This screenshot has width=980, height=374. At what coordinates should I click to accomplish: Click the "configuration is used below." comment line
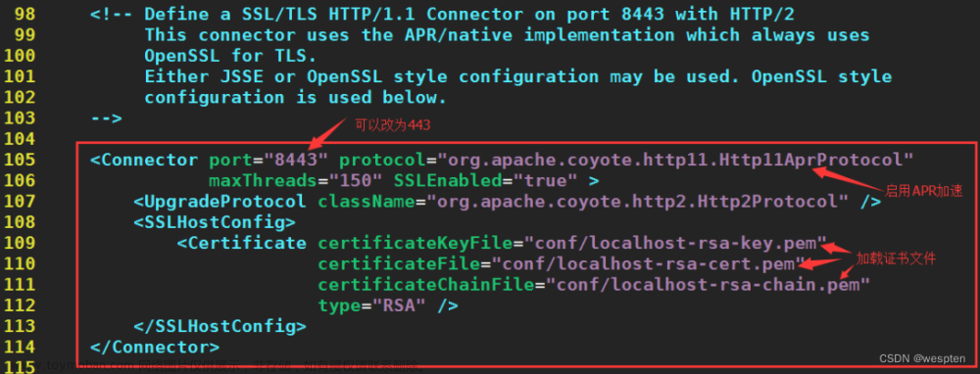click(296, 97)
